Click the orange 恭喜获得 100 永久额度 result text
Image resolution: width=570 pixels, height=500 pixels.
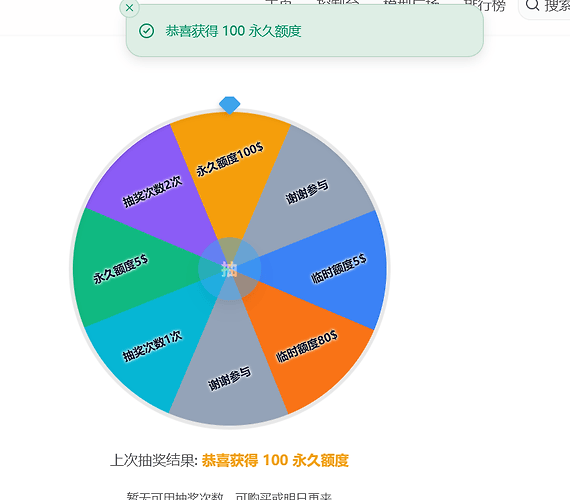pyautogui.click(x=275, y=460)
